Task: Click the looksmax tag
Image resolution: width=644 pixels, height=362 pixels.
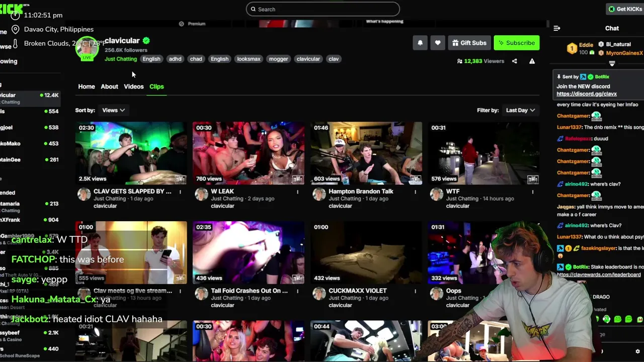Action: tap(249, 59)
